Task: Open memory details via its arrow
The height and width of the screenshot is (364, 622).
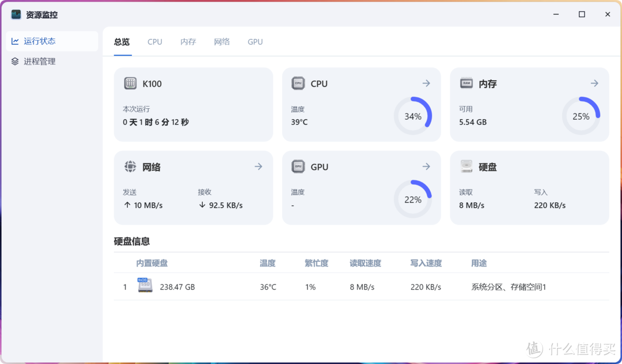Action: [594, 83]
